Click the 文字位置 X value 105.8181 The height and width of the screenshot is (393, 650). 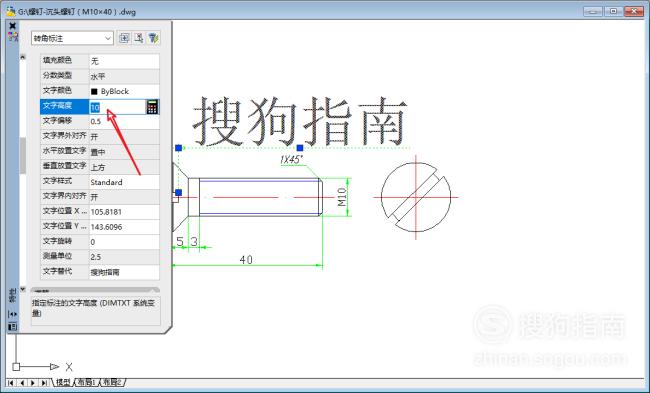124,212
